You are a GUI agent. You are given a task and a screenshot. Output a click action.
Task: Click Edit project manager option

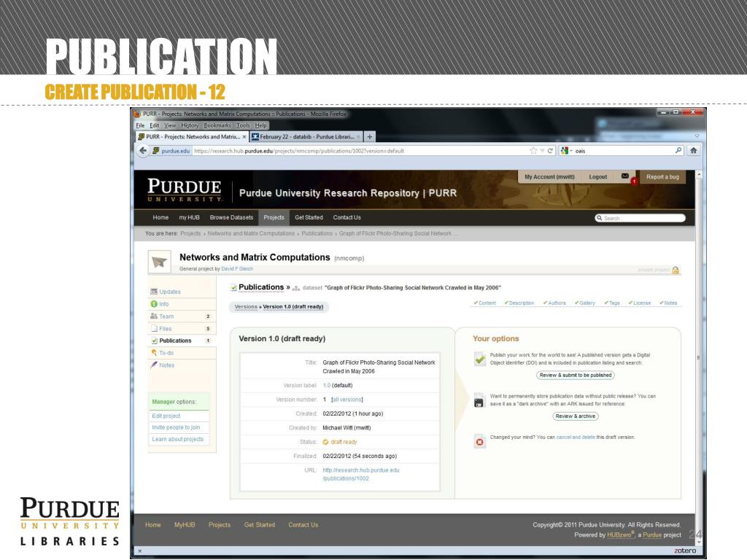[166, 416]
